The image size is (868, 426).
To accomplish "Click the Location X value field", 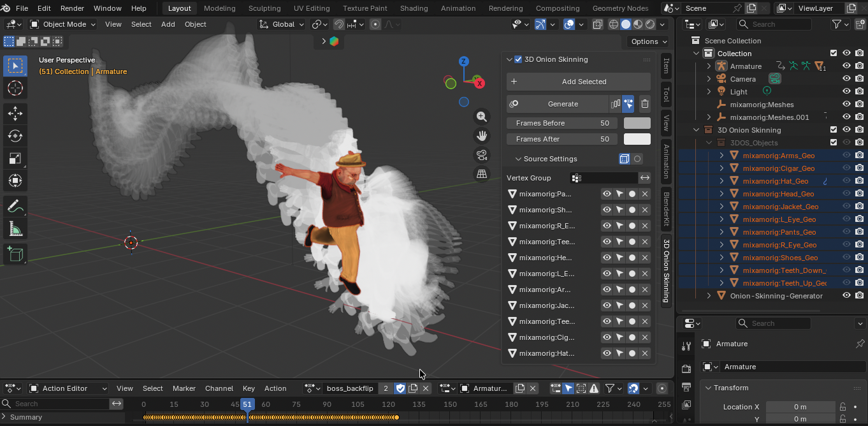I will pyautogui.click(x=800, y=407).
